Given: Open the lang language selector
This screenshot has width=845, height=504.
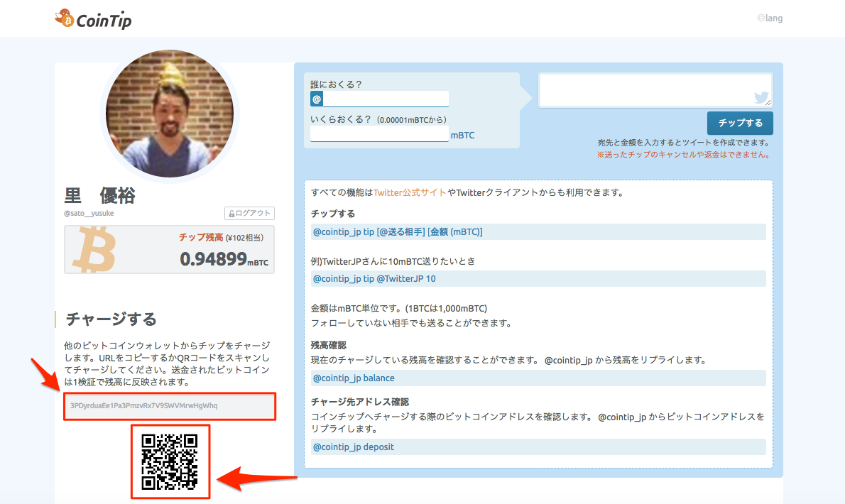Looking at the screenshot, I should click(770, 18).
